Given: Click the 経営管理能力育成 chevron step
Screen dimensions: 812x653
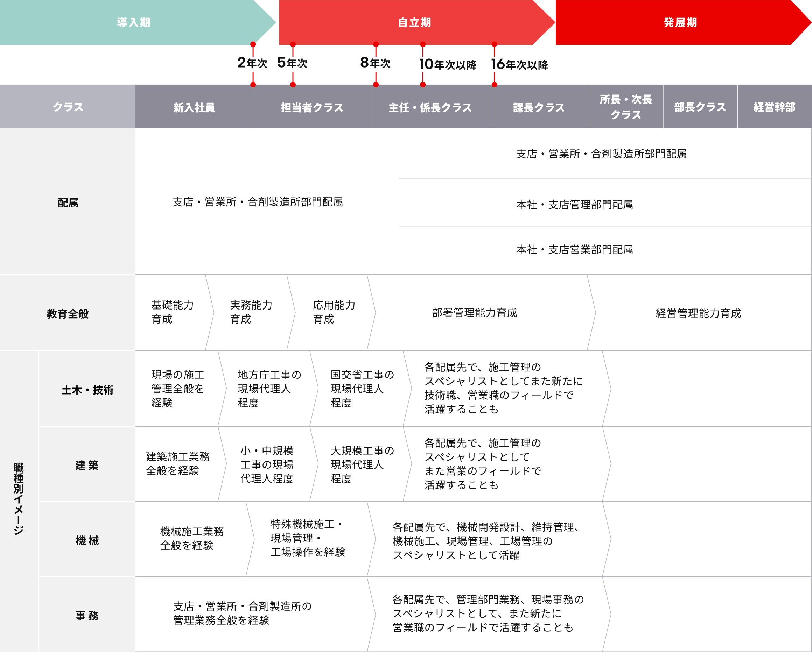Looking at the screenshot, I should (698, 313).
